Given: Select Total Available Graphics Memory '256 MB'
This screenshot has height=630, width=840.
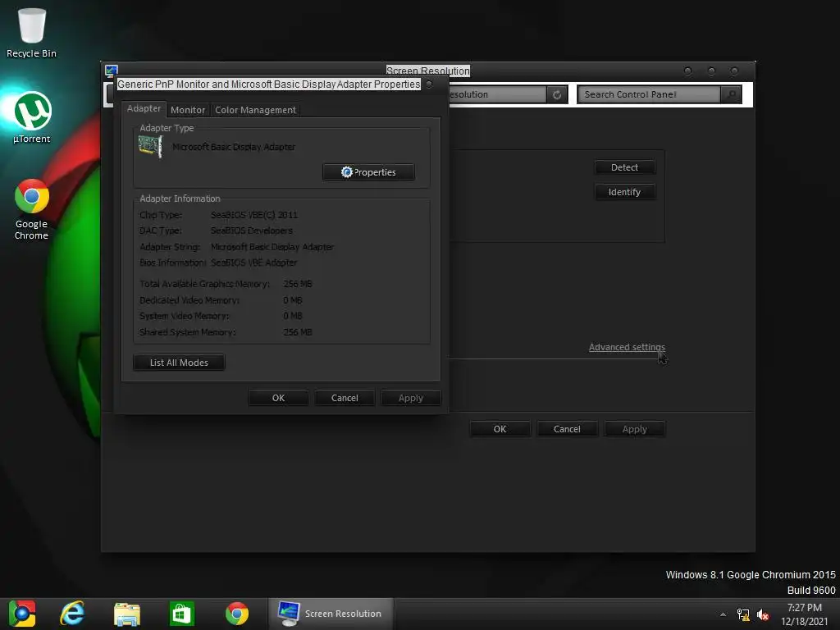Looking at the screenshot, I should 297,284.
